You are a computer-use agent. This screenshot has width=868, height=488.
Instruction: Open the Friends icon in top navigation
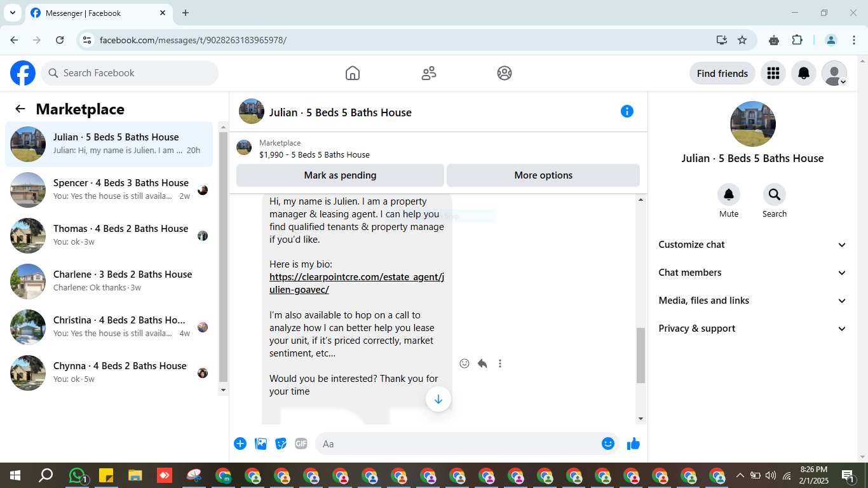click(429, 73)
